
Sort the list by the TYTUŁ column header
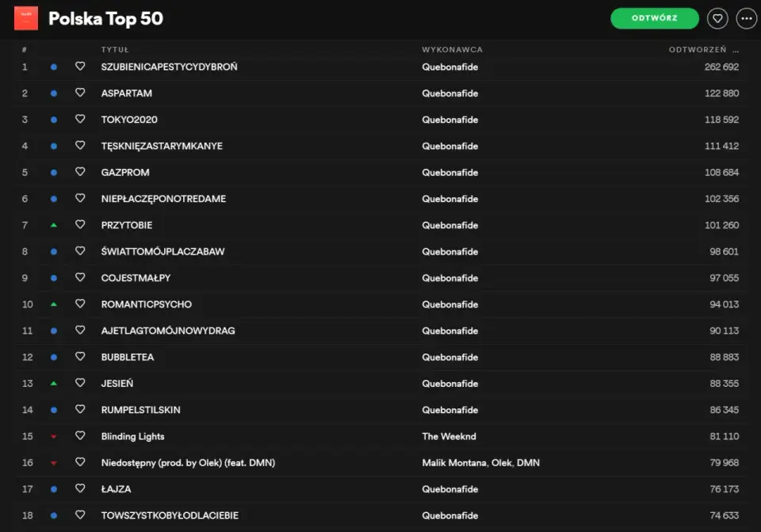click(x=115, y=49)
